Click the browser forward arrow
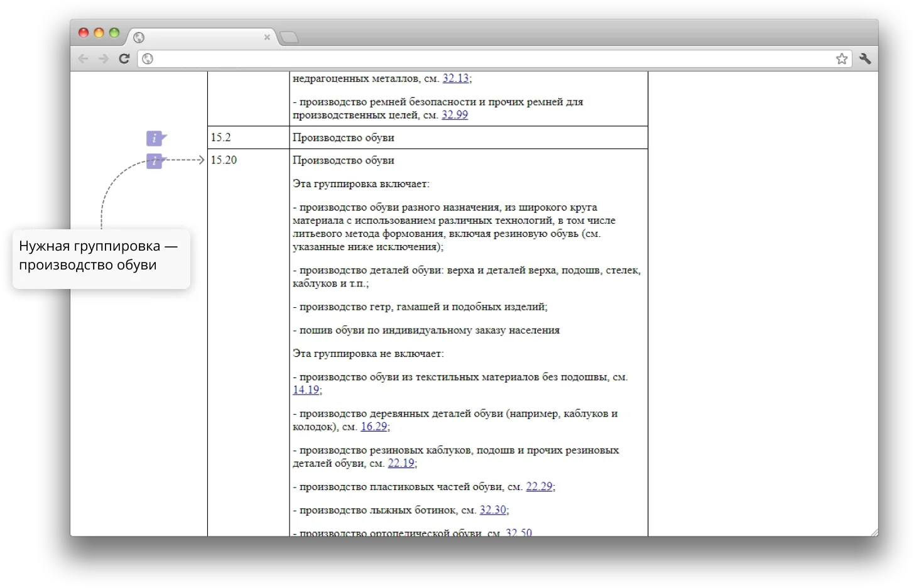The height and width of the screenshot is (588, 914). coord(104,58)
